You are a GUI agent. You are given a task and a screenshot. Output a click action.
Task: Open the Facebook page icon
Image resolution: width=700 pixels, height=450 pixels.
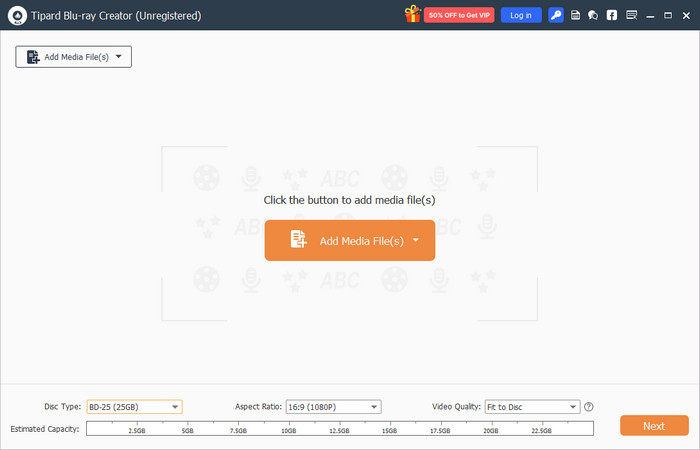pyautogui.click(x=611, y=15)
